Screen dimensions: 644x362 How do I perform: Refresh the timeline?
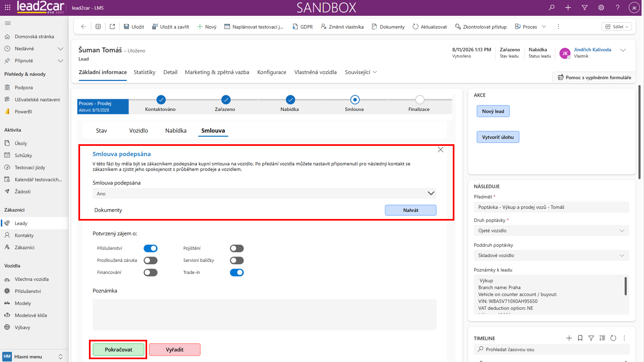pyautogui.click(x=613, y=338)
